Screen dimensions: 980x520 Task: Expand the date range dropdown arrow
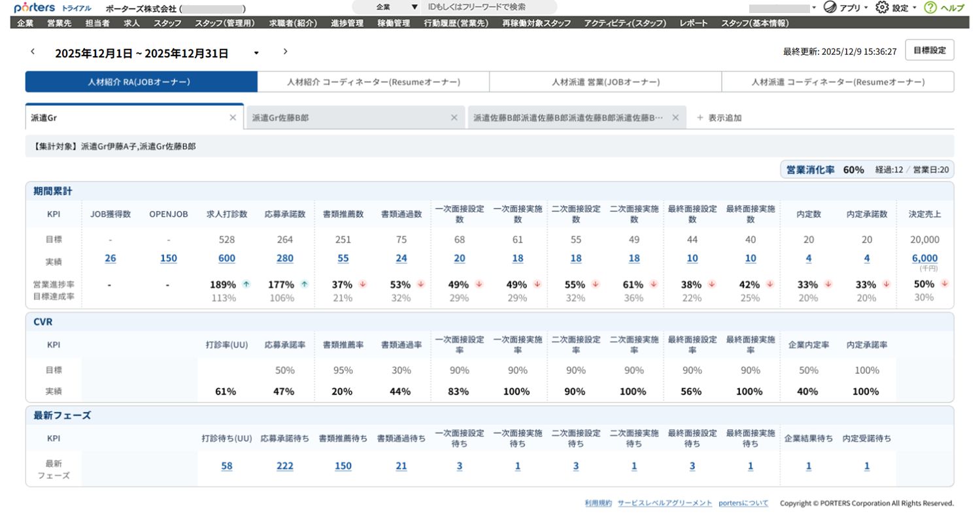pyautogui.click(x=256, y=53)
